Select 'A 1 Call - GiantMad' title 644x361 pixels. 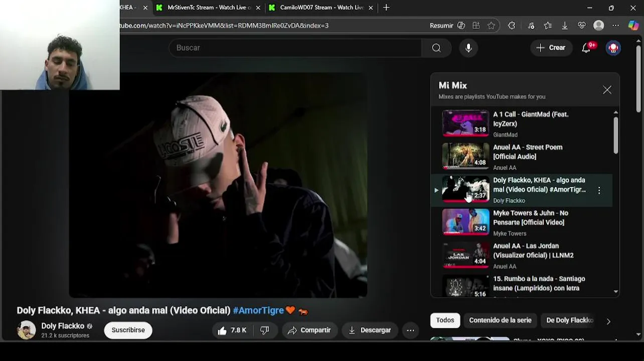531,119
